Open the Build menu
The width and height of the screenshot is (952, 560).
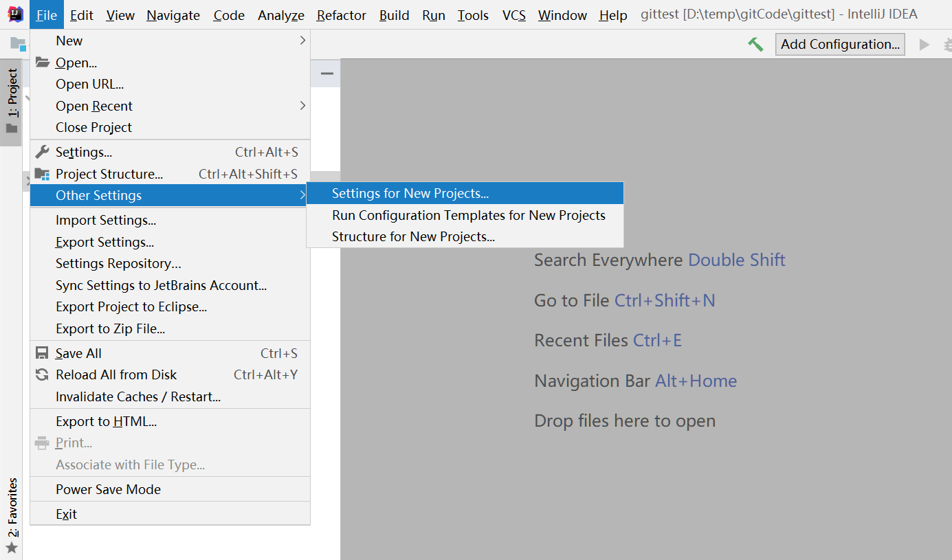[395, 15]
